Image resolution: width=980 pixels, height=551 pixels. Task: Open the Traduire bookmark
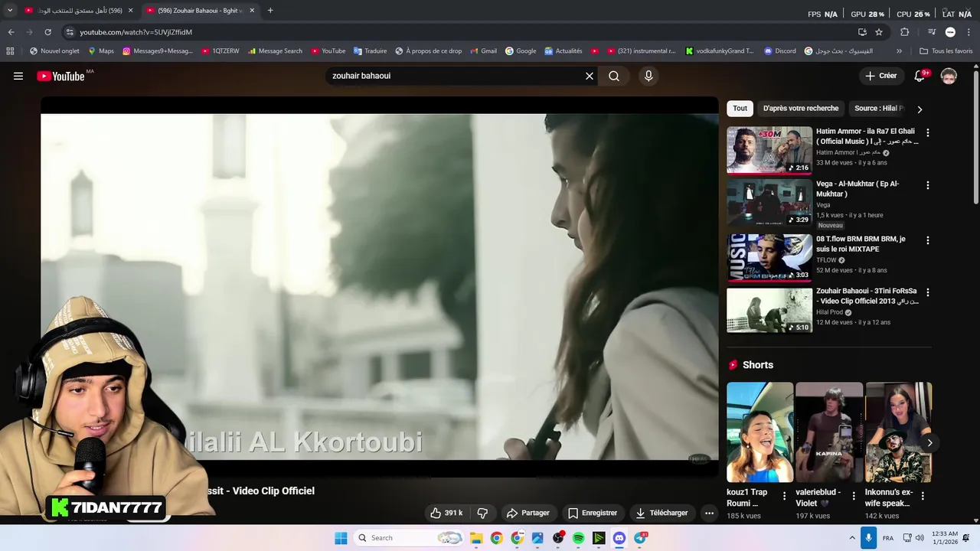[x=370, y=51]
